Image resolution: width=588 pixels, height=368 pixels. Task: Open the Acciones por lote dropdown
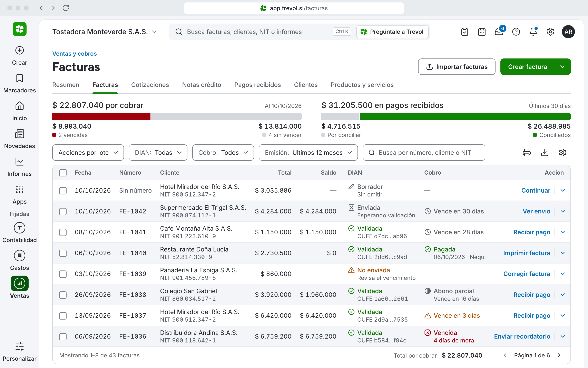click(x=88, y=153)
